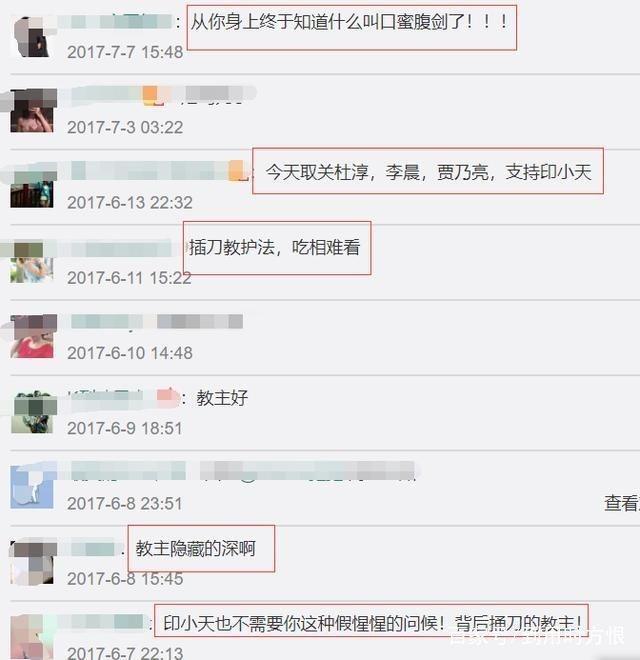640x660 pixels.
Task: Select comment 从你身上终于知道什么叫口蜜腹剑了
Action: tap(349, 22)
